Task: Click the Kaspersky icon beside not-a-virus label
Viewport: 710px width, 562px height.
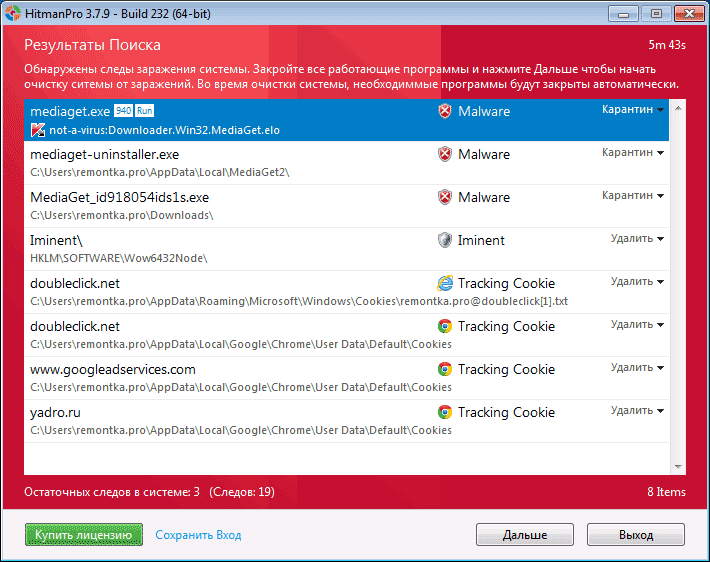Action: point(38,130)
